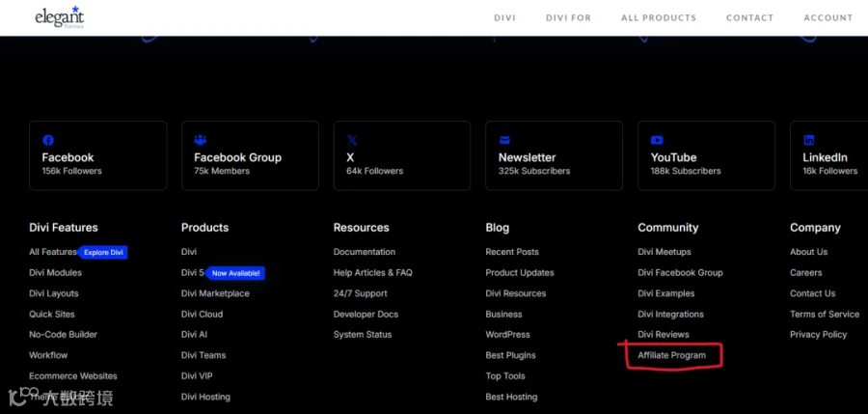Go to Quick Sites
Image resolution: width=868 pixels, height=414 pixels.
(x=52, y=314)
